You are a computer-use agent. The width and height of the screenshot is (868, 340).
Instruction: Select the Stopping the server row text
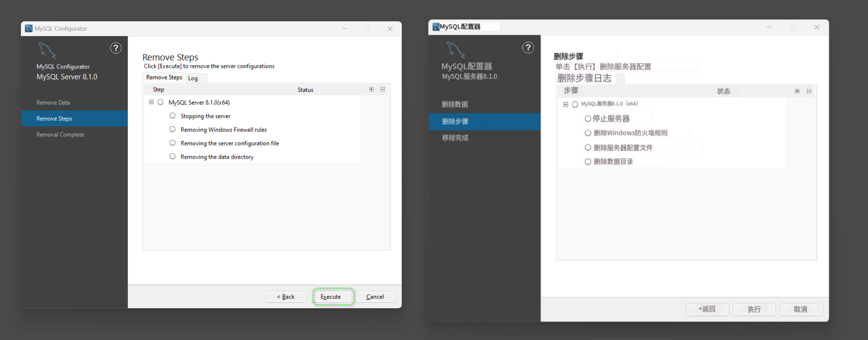tap(206, 116)
